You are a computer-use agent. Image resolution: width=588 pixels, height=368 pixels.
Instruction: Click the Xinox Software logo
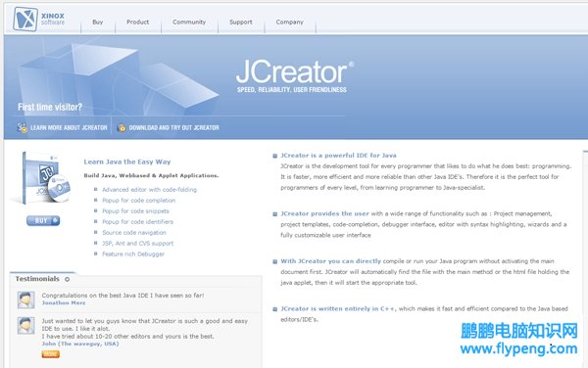tap(39, 19)
